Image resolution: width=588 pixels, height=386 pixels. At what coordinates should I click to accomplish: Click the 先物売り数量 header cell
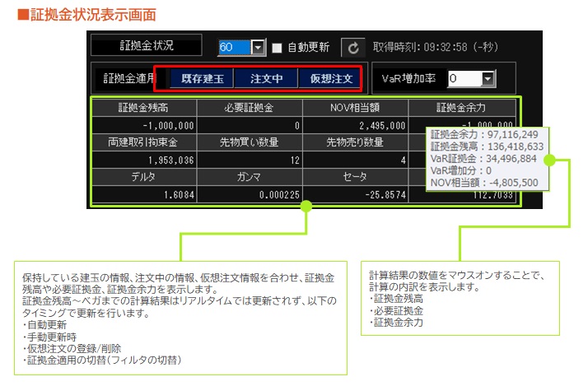[x=355, y=142]
